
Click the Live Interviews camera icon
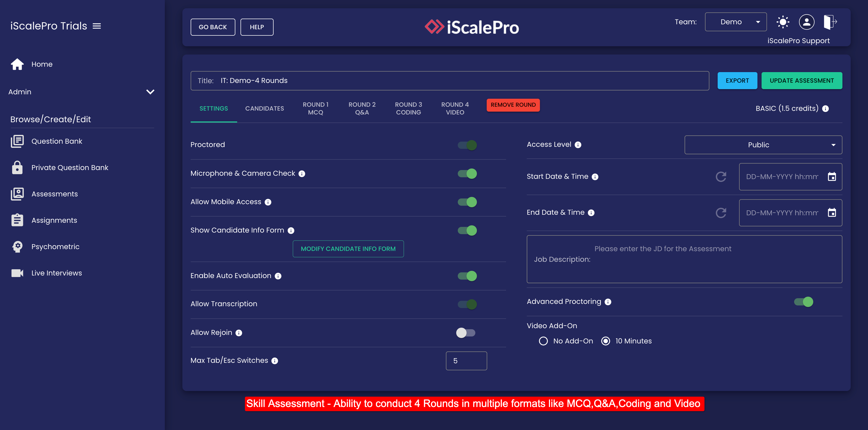17,273
